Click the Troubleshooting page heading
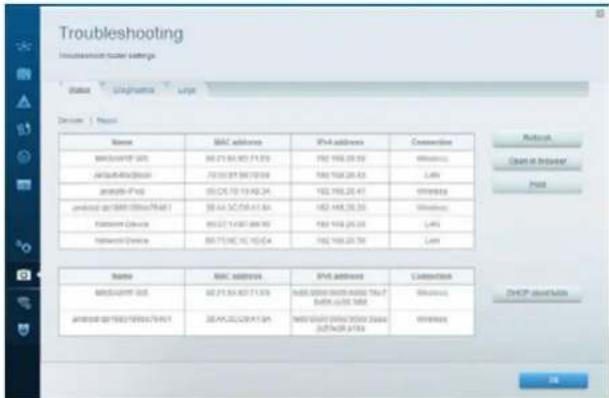This screenshot has width=609, height=398. 121,33
